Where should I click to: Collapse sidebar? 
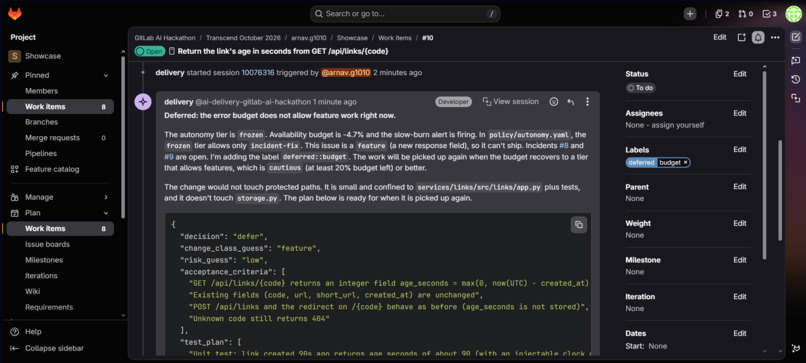(x=47, y=348)
